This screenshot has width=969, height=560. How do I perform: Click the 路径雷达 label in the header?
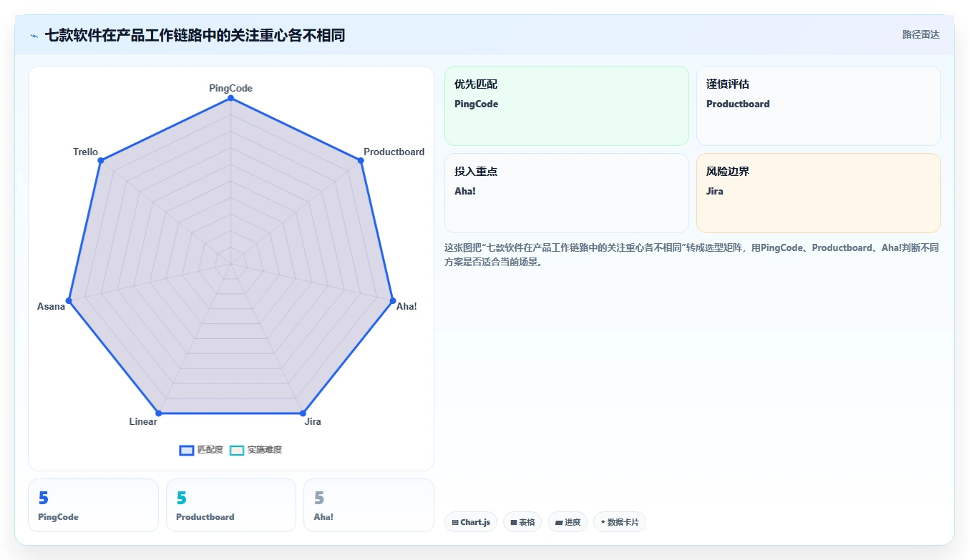[x=920, y=34]
